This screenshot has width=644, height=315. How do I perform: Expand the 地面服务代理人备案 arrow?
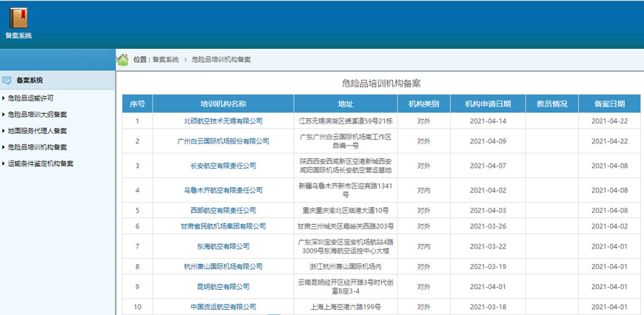[4, 131]
